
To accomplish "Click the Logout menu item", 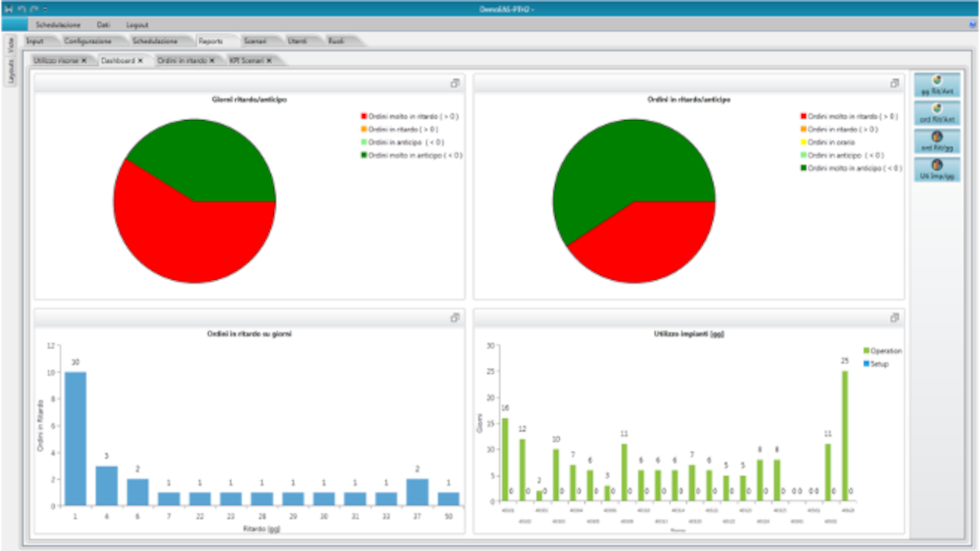I will click(137, 25).
